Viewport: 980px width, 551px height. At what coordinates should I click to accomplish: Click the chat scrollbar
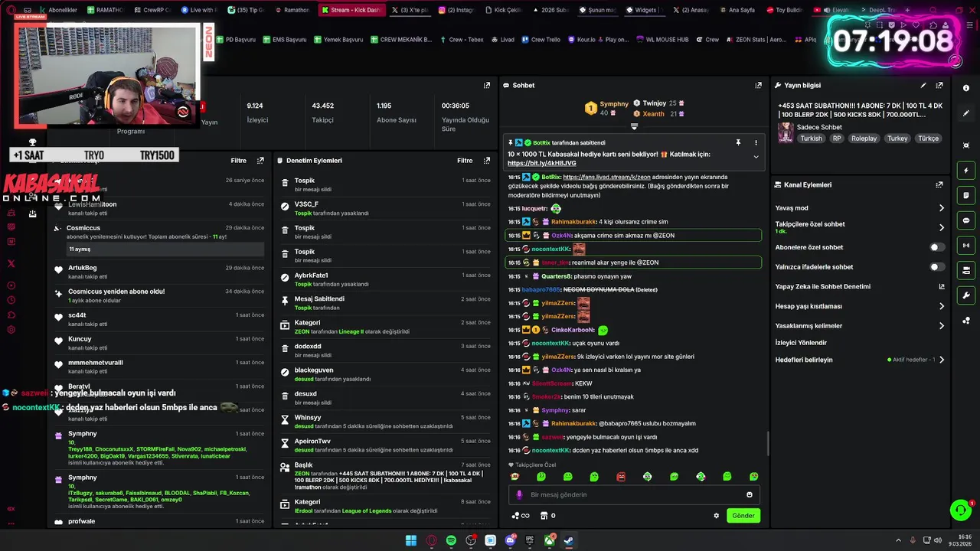click(768, 444)
